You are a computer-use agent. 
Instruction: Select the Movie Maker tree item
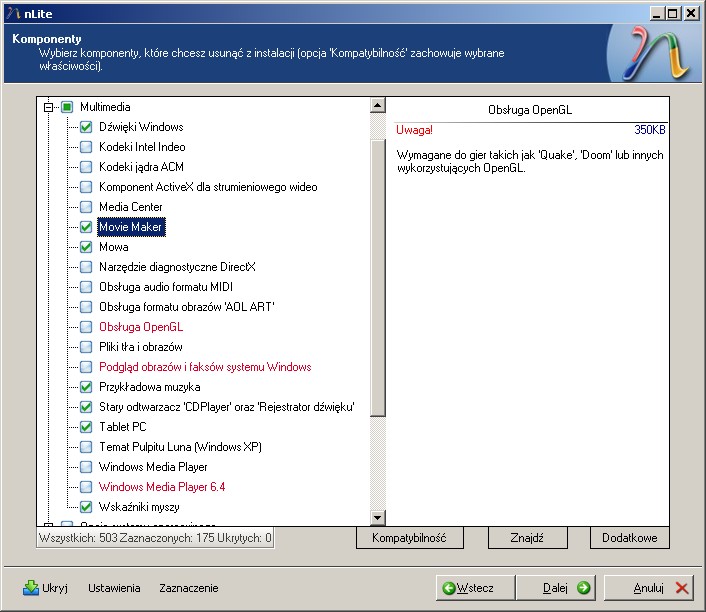(x=131, y=227)
